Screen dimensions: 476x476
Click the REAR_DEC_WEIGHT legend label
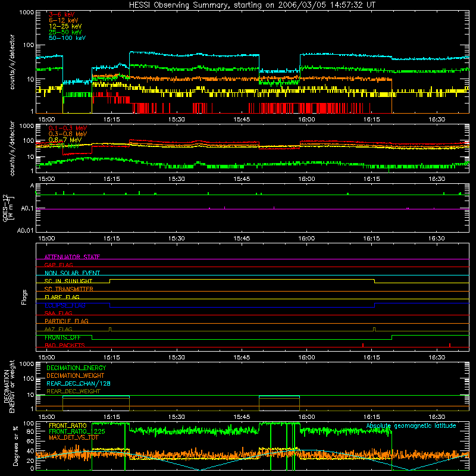[73, 392]
